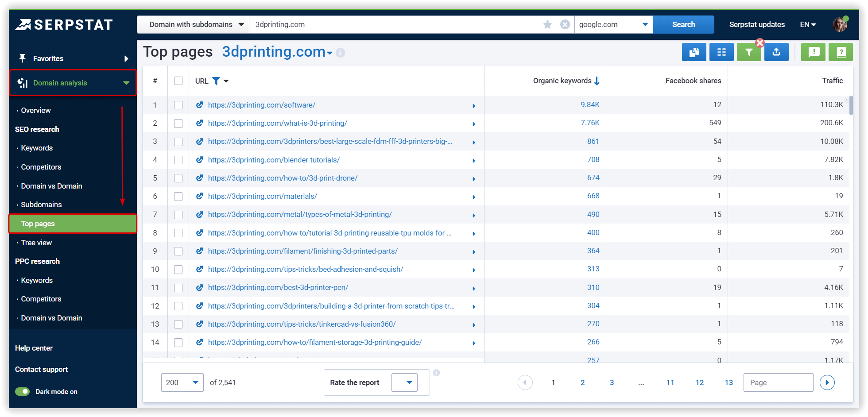868x417 pixels.
Task: Expand row arrow for /software/ URL
Action: click(x=474, y=106)
